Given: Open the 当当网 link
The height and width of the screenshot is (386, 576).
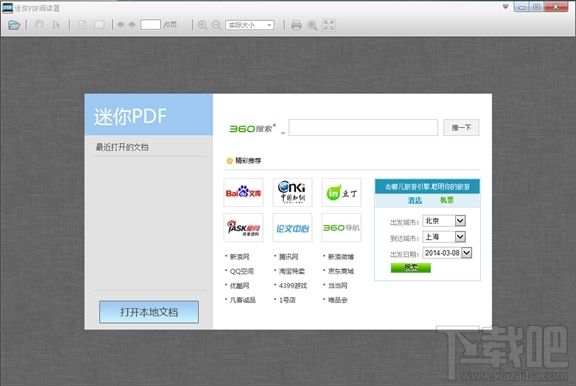Looking at the screenshot, I should pyautogui.click(x=338, y=286).
